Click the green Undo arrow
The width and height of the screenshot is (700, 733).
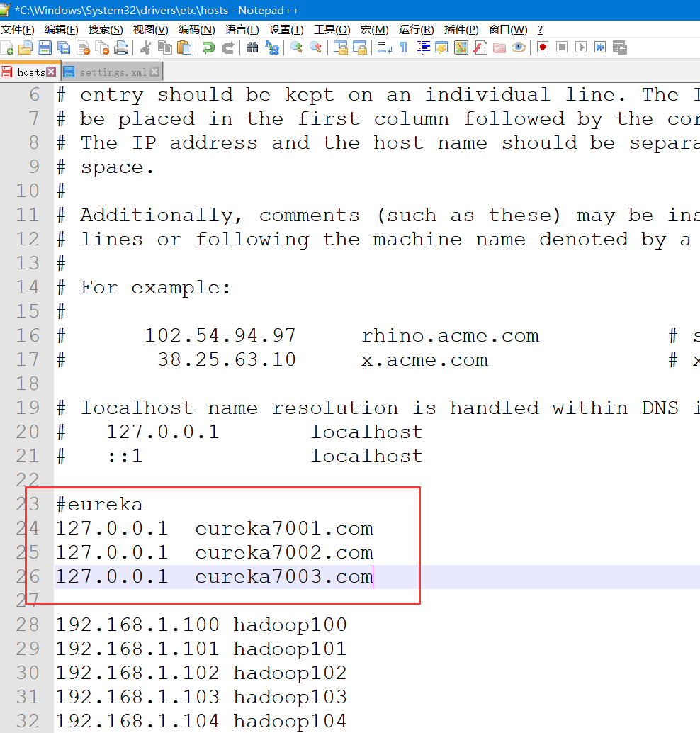[208, 47]
